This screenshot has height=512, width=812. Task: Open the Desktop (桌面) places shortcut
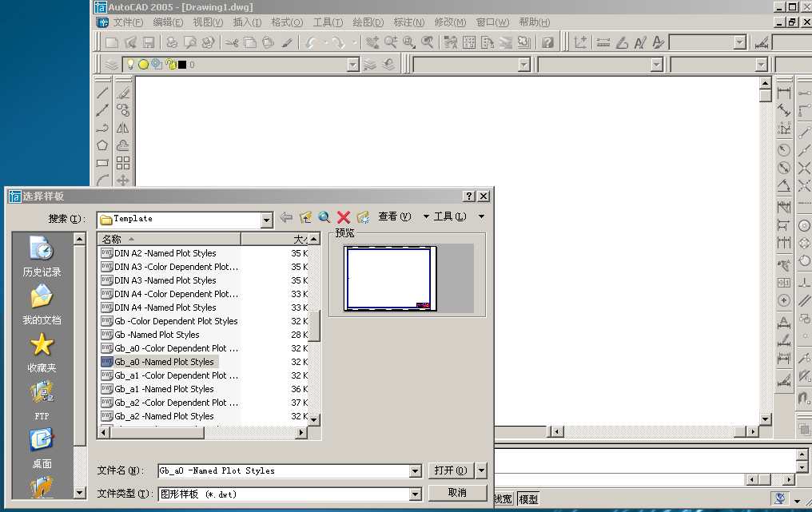(x=42, y=448)
